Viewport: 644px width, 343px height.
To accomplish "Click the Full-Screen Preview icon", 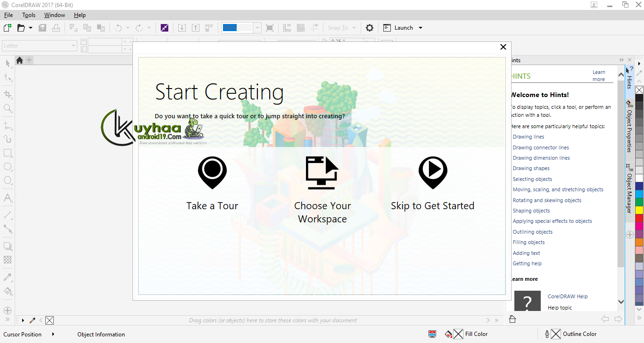I will point(270,28).
